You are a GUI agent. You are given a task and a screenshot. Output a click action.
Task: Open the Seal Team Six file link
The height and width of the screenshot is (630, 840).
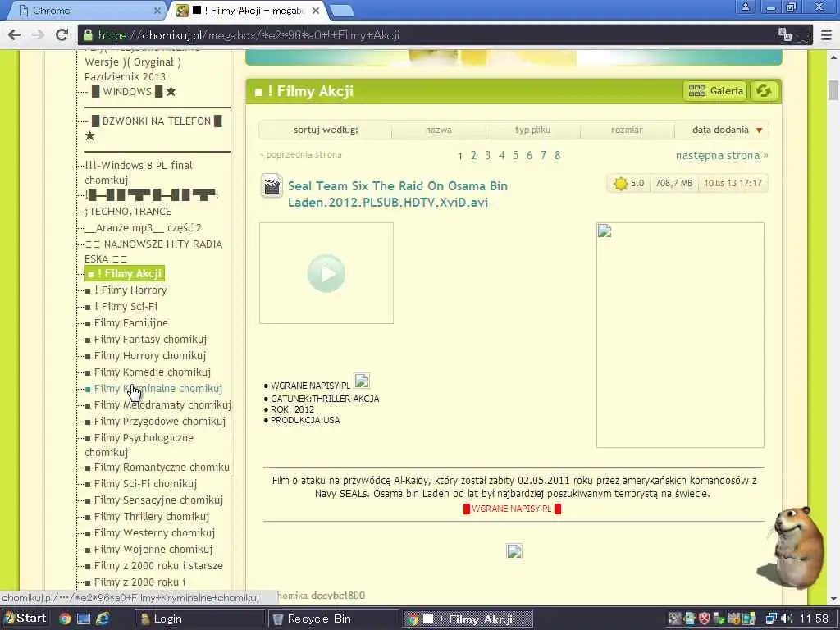(398, 194)
